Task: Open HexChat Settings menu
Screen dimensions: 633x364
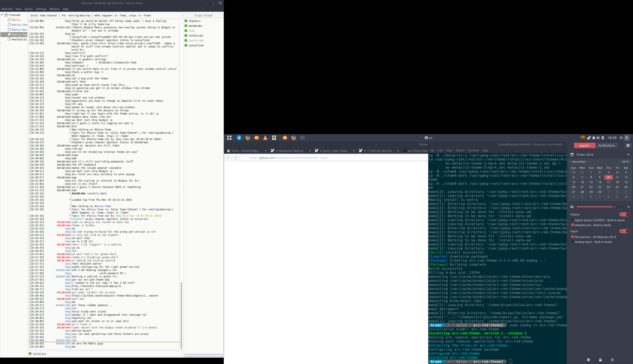Action: 41,9
